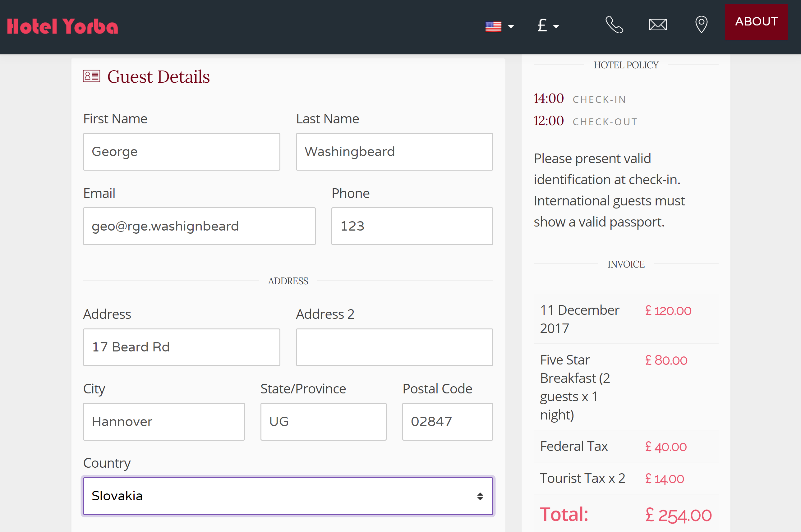Viewport: 801px width, 532px height.
Task: Select the Address field with 17 Beard Rd
Action: pos(181,347)
